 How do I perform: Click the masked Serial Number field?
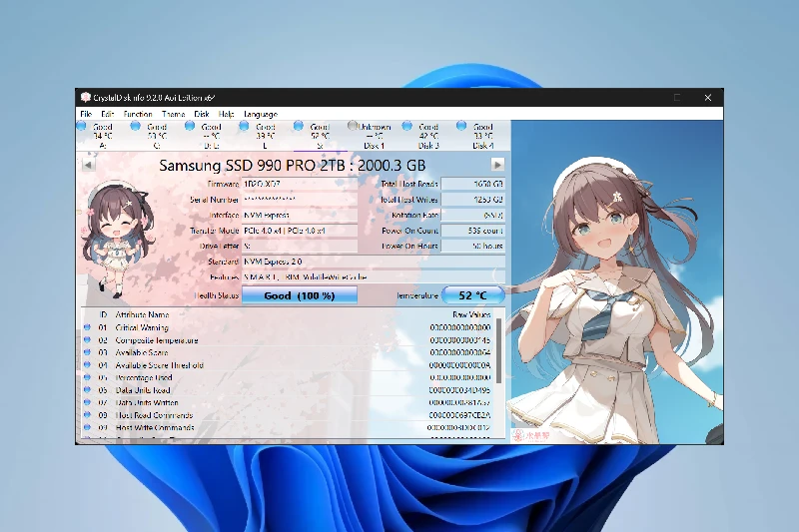[x=299, y=200]
